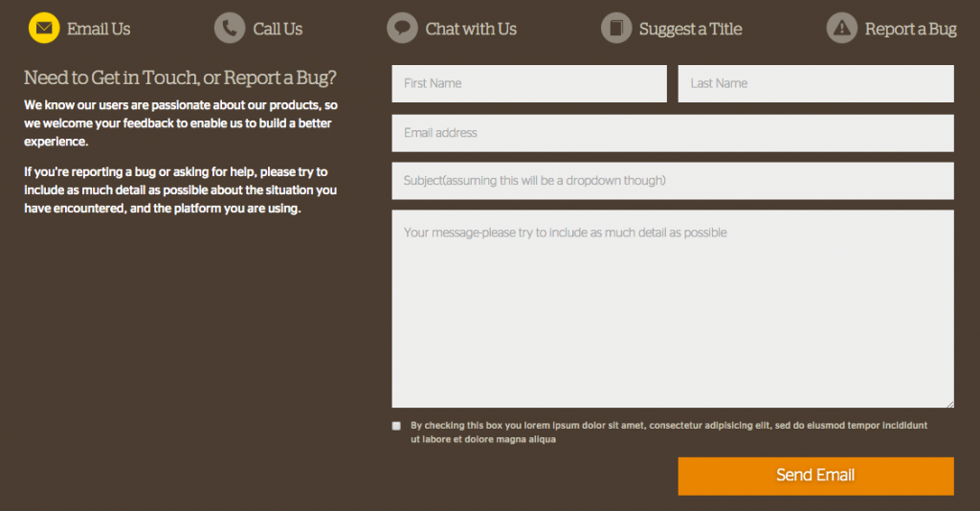Open the Report a Bug tab

(x=911, y=29)
